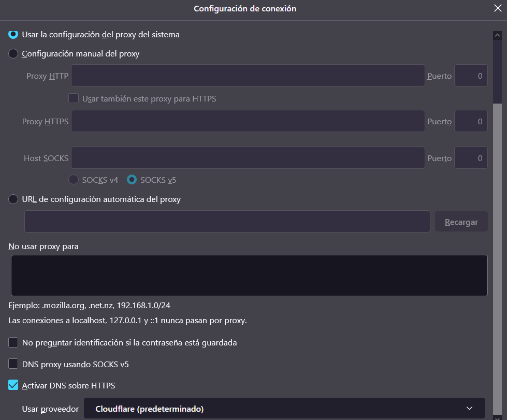The height and width of the screenshot is (420, 507).
Task: Click the 'No usar proxy para' text area
Action: click(249, 275)
